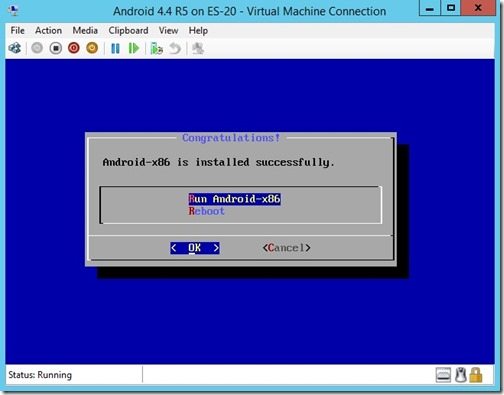Click the 'Congratulations!' dialog title
The height and width of the screenshot is (395, 504).
click(x=231, y=138)
